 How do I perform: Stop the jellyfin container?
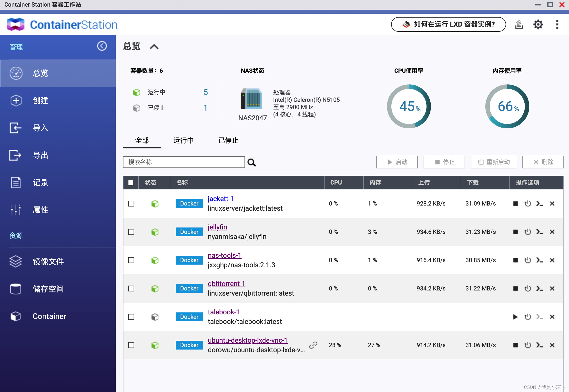coord(515,232)
